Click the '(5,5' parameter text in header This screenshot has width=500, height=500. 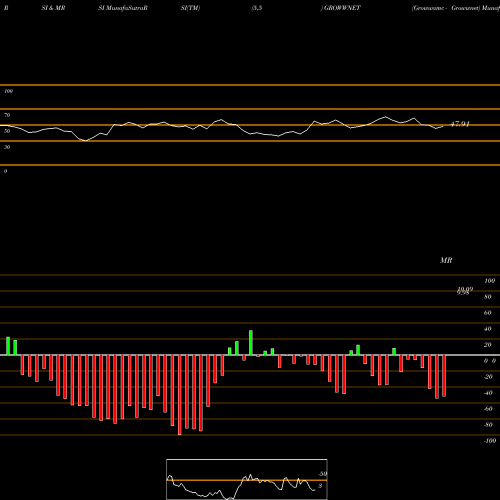coord(257,8)
